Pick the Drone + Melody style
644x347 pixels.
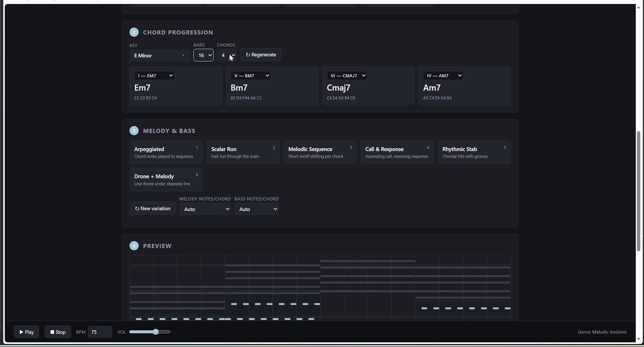point(166,179)
